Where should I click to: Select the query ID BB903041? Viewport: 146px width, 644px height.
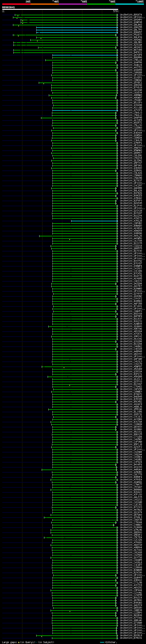8,8
